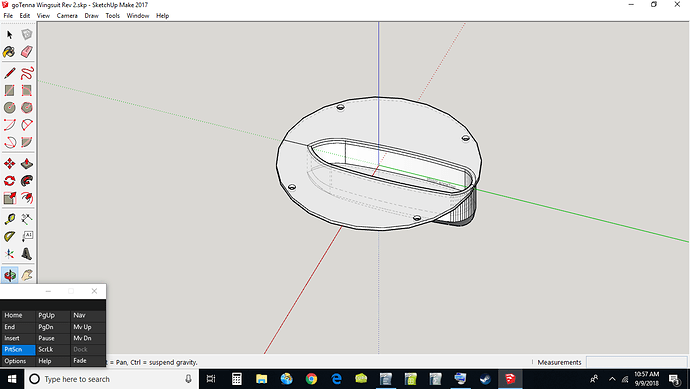
Task: Select the Text label tool
Action: [x=27, y=236]
